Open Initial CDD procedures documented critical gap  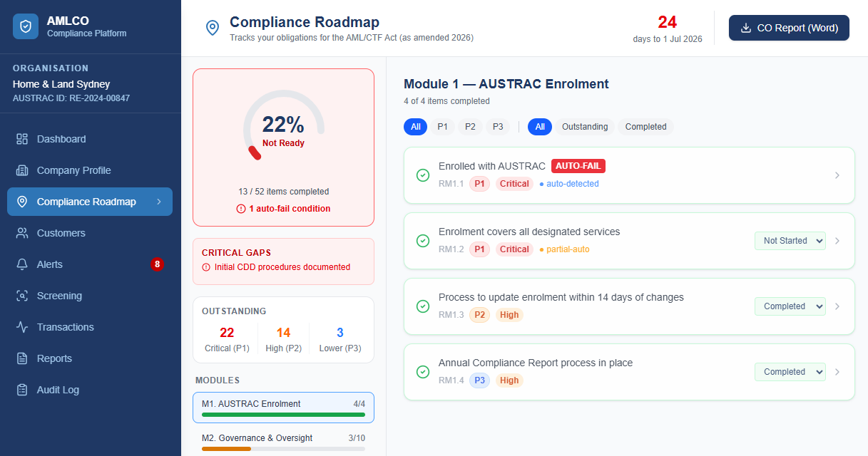click(x=282, y=267)
